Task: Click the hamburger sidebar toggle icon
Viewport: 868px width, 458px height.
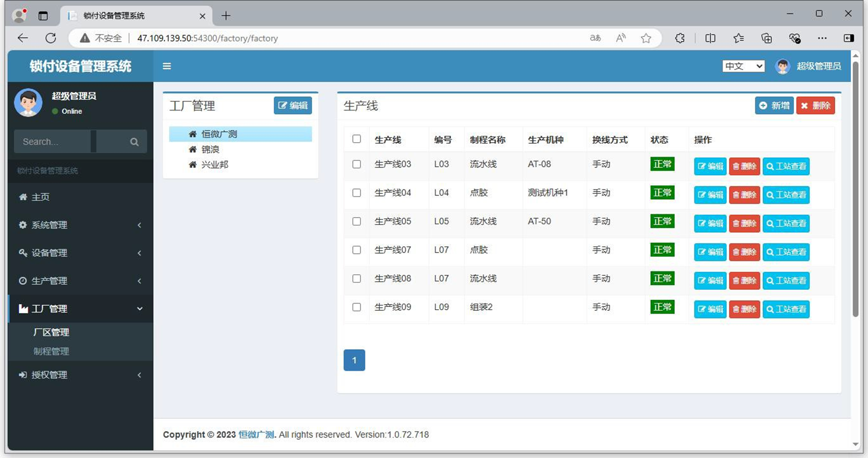Action: (x=166, y=66)
